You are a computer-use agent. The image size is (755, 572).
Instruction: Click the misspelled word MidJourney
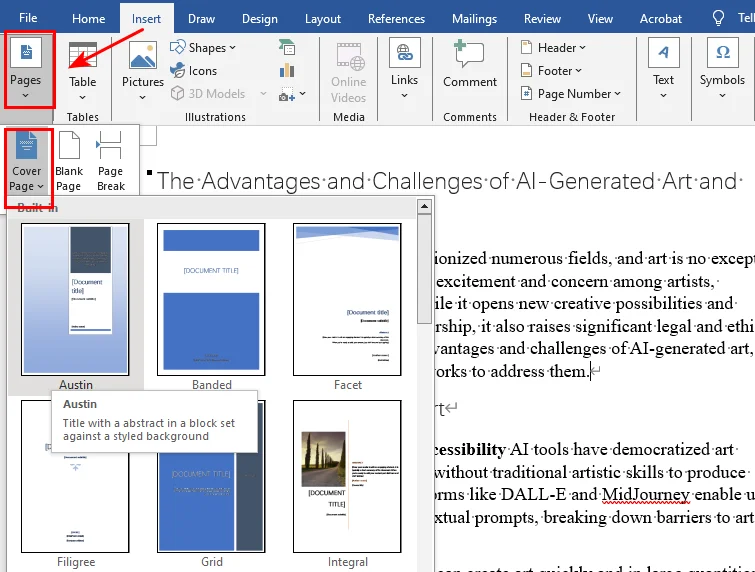coord(645,494)
